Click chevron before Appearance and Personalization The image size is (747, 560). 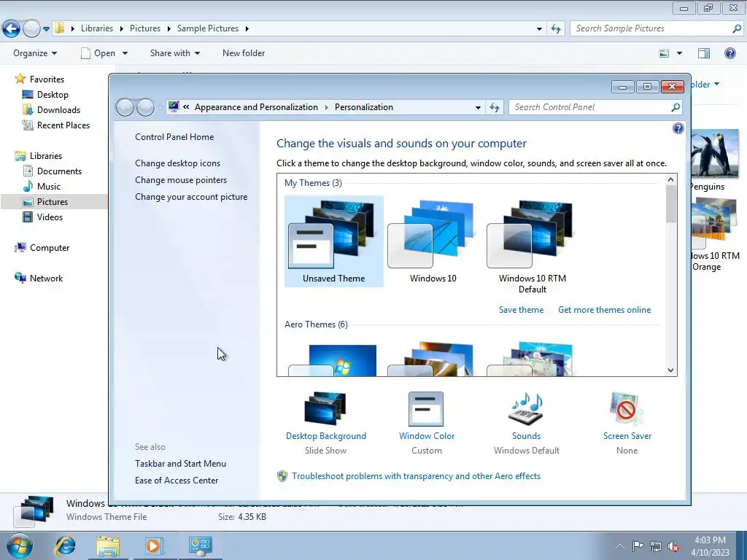click(186, 107)
